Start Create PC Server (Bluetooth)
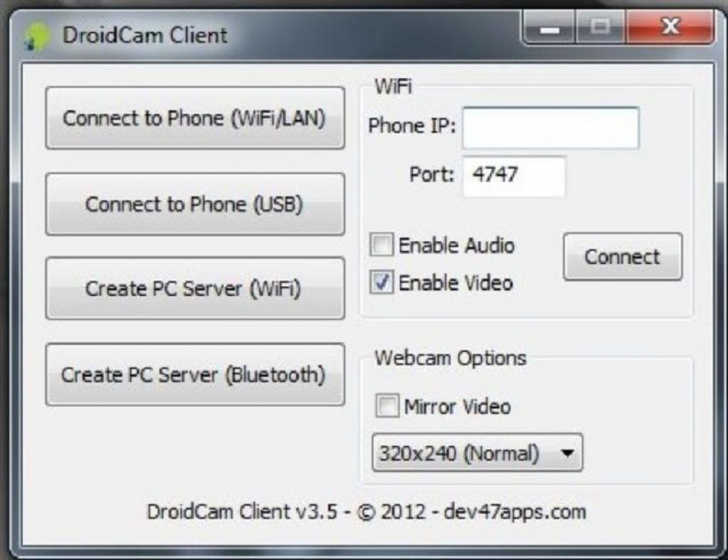The height and width of the screenshot is (560, 728). (195, 375)
